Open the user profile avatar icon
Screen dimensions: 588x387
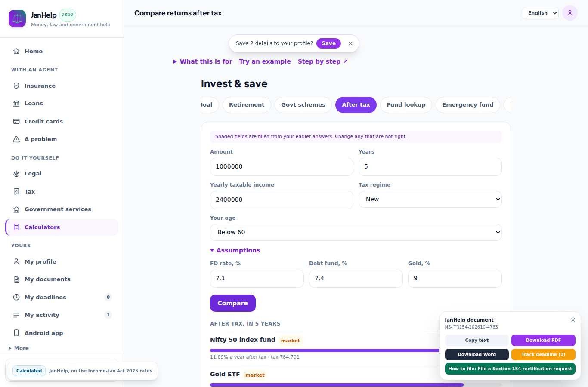click(570, 13)
